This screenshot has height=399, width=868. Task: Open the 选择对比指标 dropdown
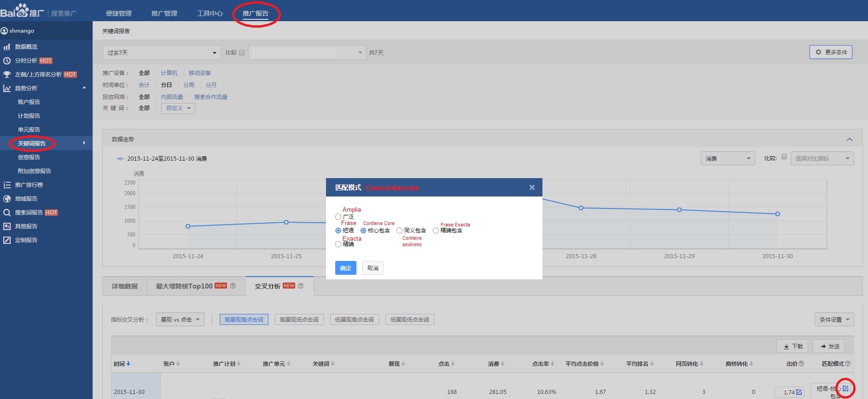tap(822, 158)
